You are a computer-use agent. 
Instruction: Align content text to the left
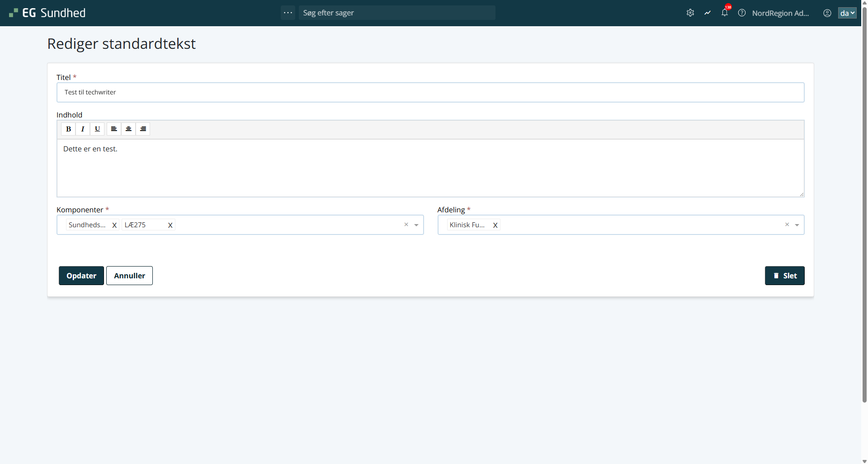(114, 129)
